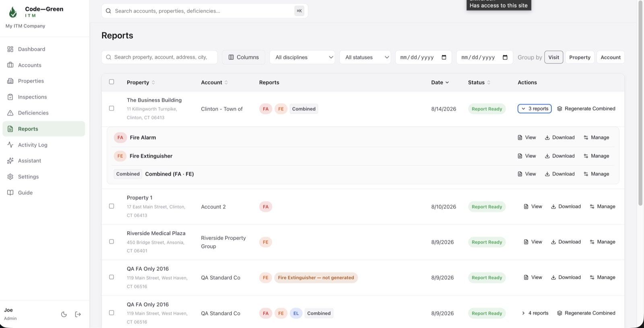
Task: Regenerate Combined for The Business Building
Action: coord(586,109)
